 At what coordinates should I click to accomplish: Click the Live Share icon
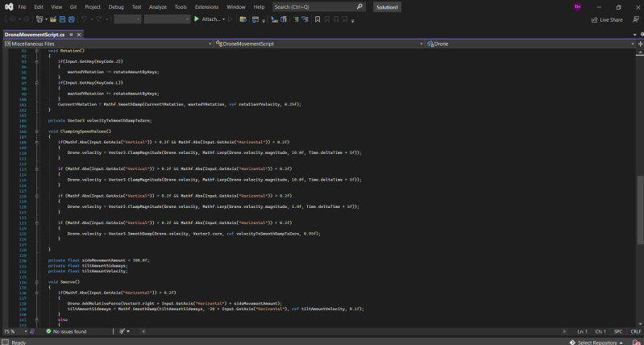pyautogui.click(x=594, y=19)
